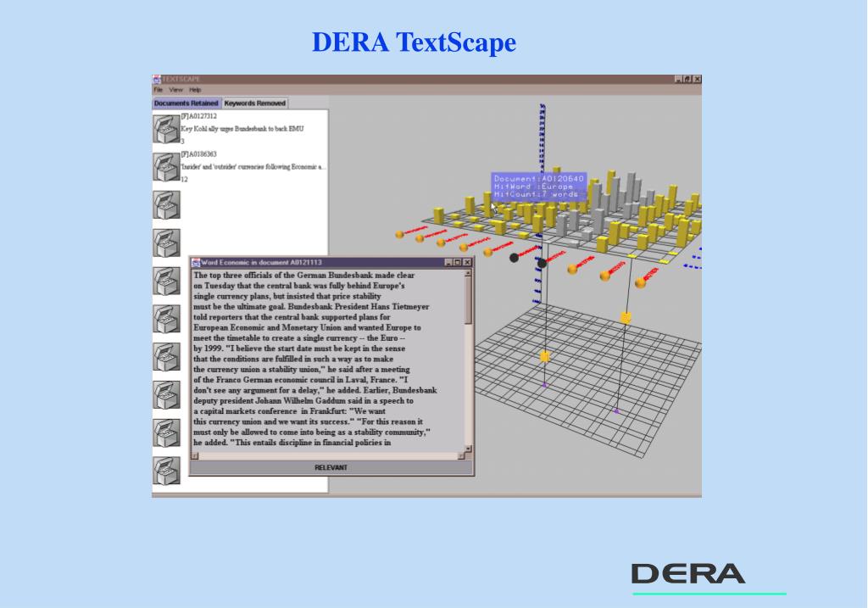Mark the document as RELEVANT
868x608 pixels.
[x=331, y=468]
